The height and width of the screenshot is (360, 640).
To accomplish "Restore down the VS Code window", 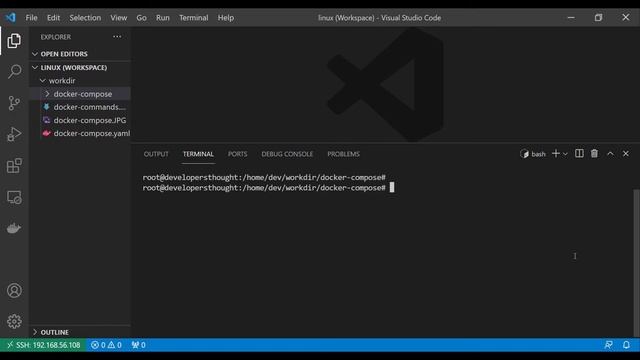I will click(598, 18).
